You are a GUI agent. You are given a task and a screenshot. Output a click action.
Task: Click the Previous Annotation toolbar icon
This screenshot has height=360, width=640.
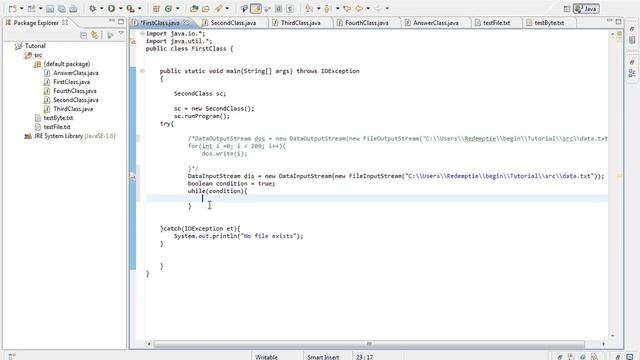(328, 8)
